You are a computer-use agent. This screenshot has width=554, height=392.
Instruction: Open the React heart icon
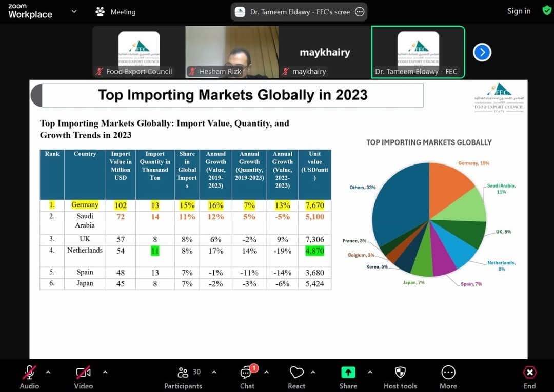point(296,372)
